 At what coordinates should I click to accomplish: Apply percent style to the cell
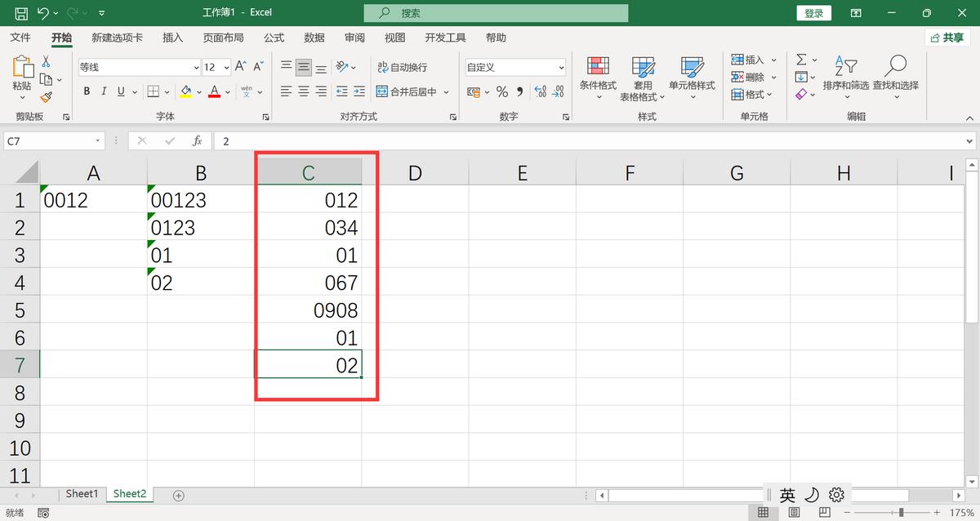click(x=501, y=91)
